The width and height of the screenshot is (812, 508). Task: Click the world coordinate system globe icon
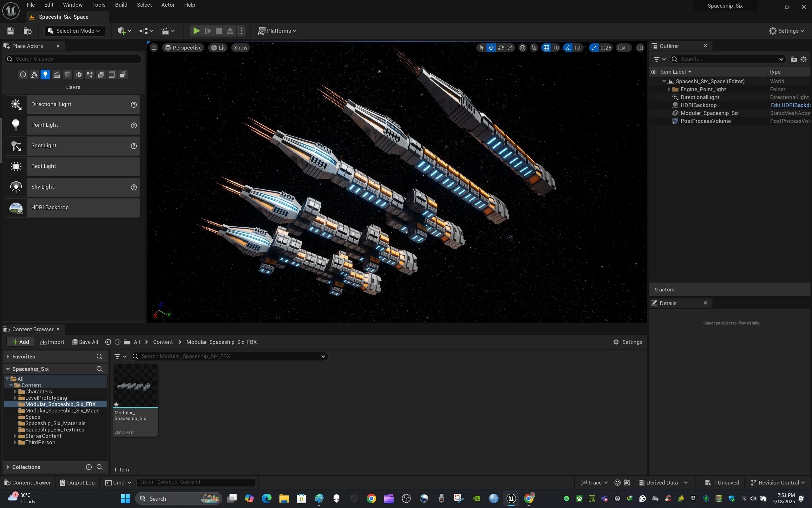point(522,48)
